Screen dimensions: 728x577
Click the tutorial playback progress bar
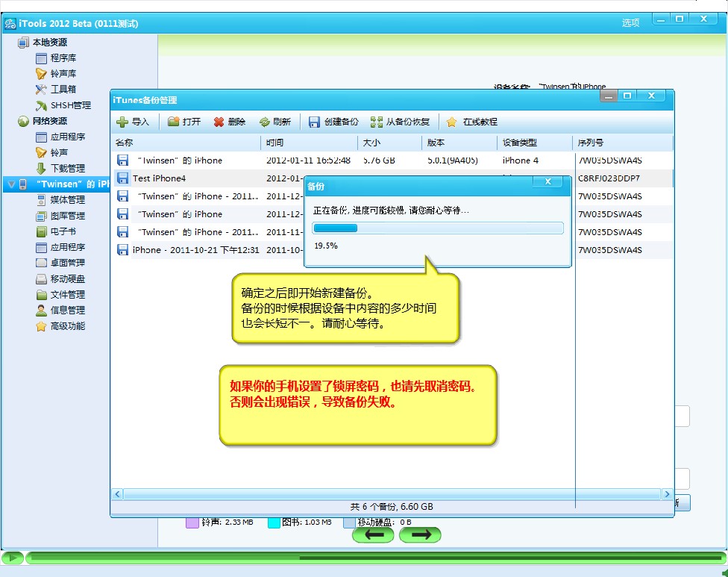(373, 558)
